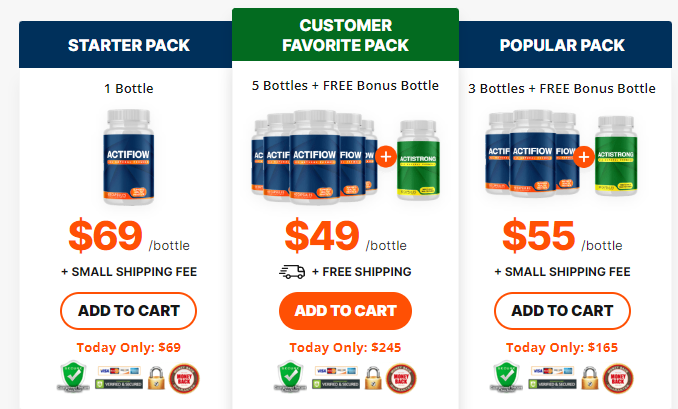Select the Popular Pack header

(x=562, y=45)
